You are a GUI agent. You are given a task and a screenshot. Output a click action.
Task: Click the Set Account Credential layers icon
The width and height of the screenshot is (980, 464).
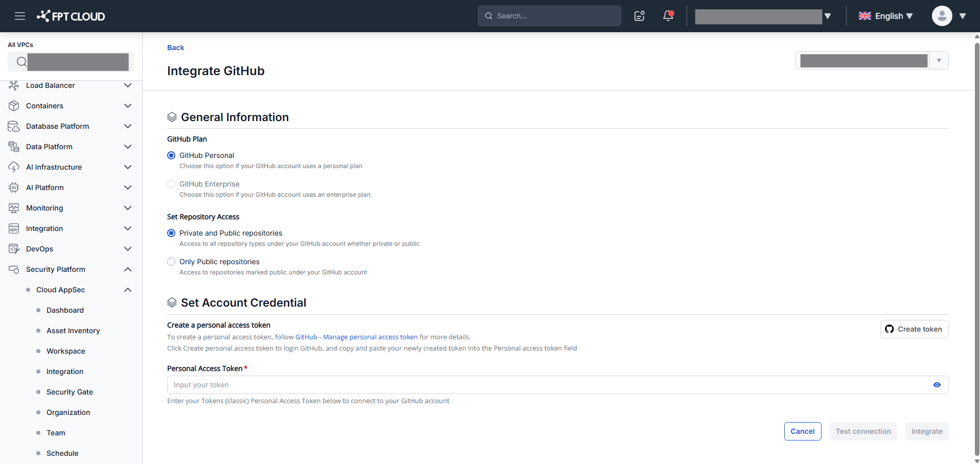pos(172,303)
